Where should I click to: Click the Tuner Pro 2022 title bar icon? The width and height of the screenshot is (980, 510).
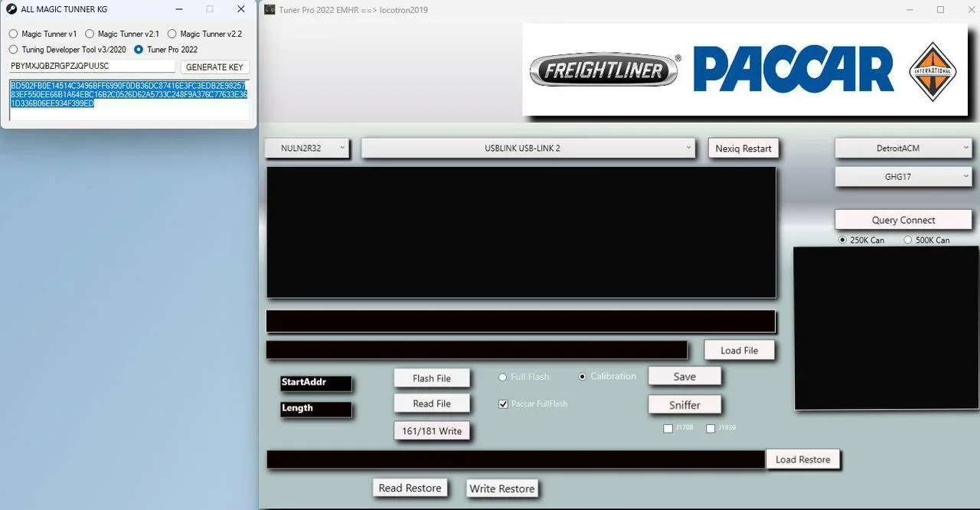[268, 10]
